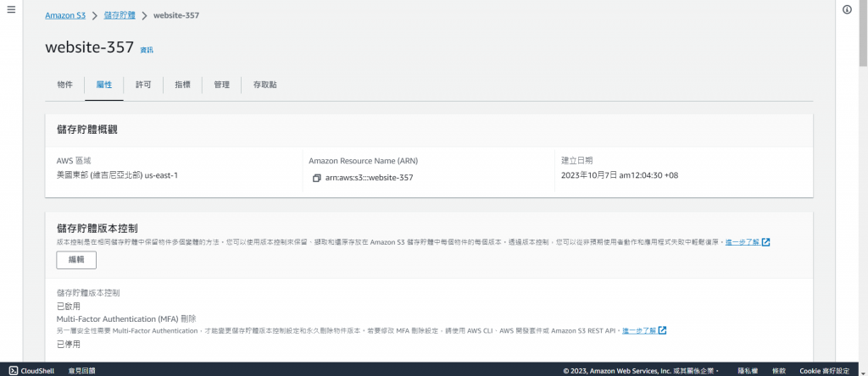
Task: Click the 已停用 MFA delete status text
Action: (69, 345)
